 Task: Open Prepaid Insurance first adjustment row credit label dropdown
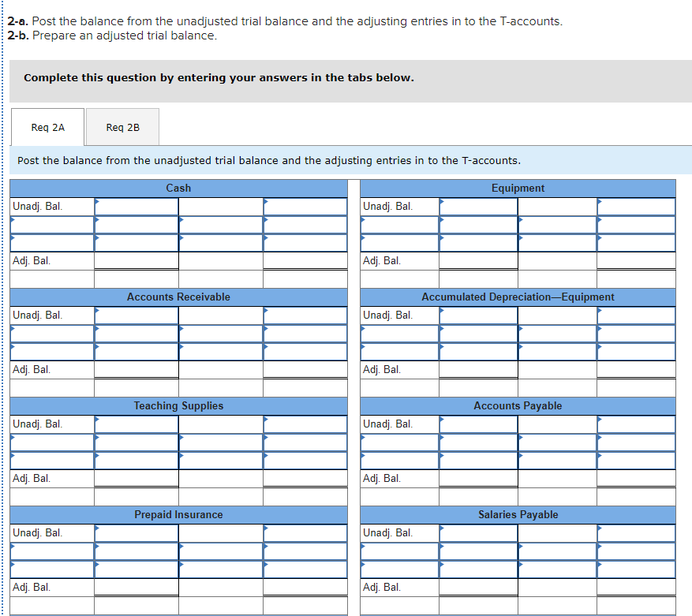[221, 551]
